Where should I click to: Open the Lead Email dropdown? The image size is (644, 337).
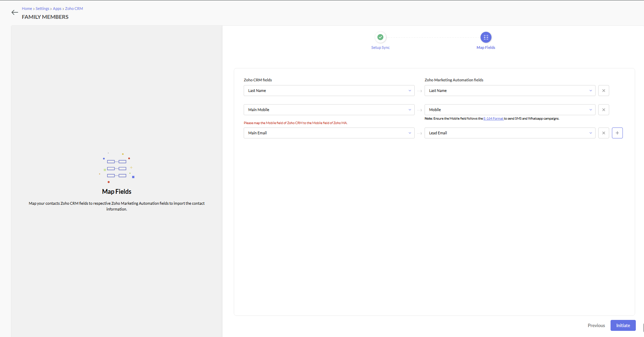coord(510,133)
